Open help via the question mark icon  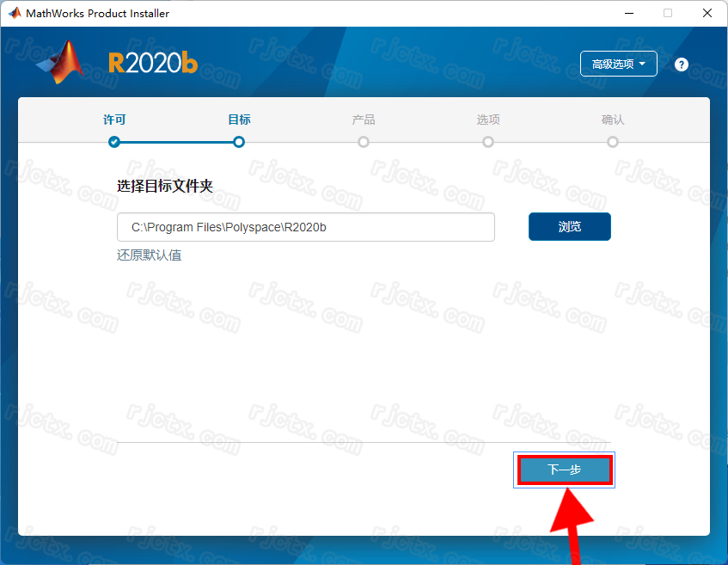682,64
